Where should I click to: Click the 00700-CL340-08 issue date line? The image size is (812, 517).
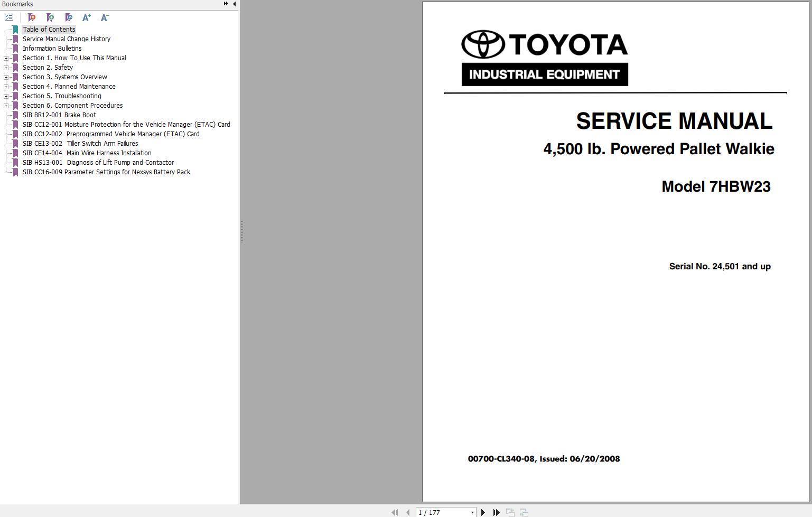(544, 459)
